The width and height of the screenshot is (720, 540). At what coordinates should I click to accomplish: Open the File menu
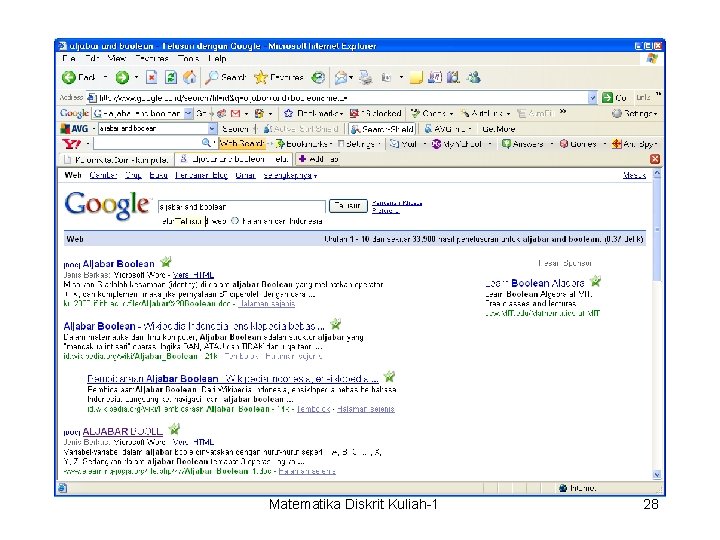pos(69,59)
